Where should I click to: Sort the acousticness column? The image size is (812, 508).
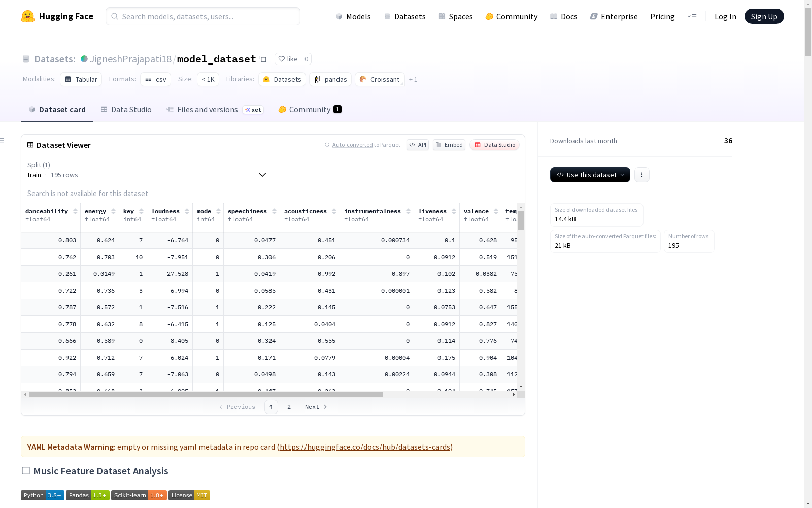point(334,211)
